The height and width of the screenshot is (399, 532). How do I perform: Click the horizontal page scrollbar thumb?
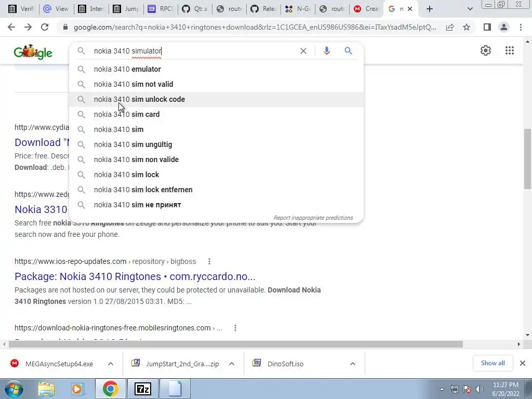(x=235, y=344)
